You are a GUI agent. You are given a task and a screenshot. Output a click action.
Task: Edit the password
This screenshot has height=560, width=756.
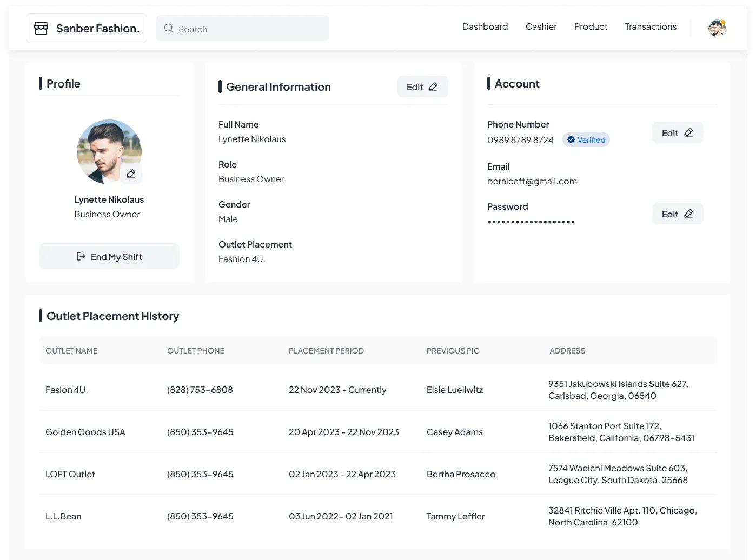[x=678, y=214]
